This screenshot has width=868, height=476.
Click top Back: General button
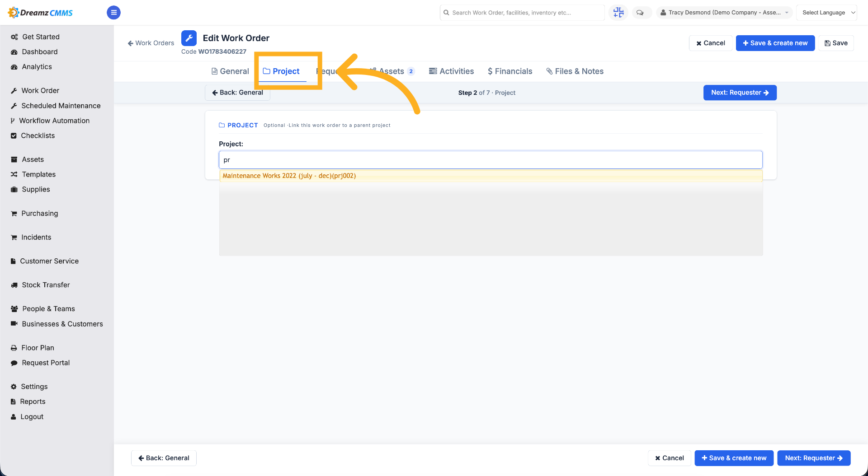pyautogui.click(x=237, y=93)
